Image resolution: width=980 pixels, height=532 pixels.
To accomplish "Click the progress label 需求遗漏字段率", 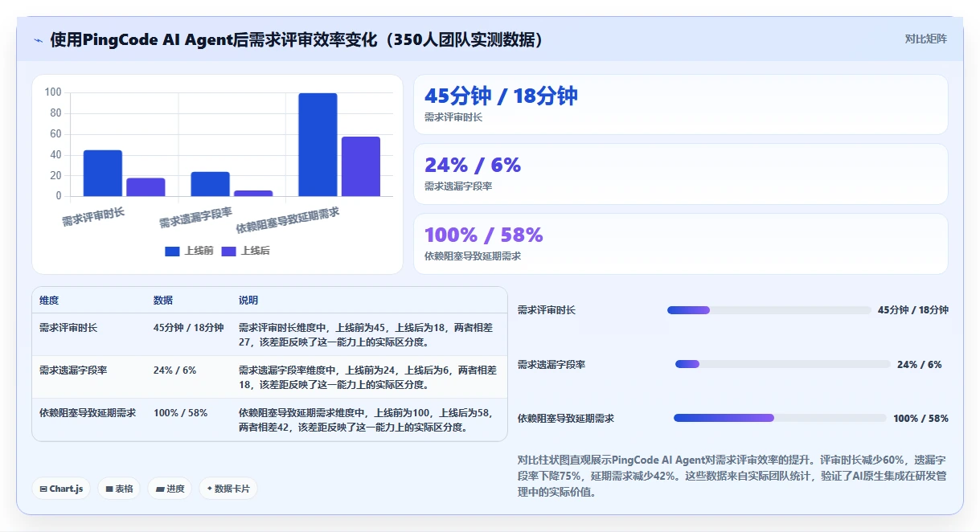I will point(552,365).
